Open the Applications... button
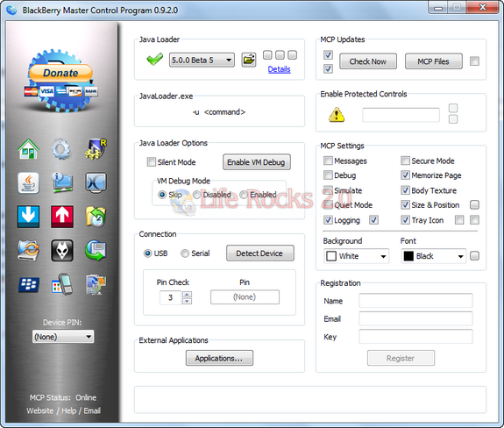The height and width of the screenshot is (428, 504). [x=219, y=358]
